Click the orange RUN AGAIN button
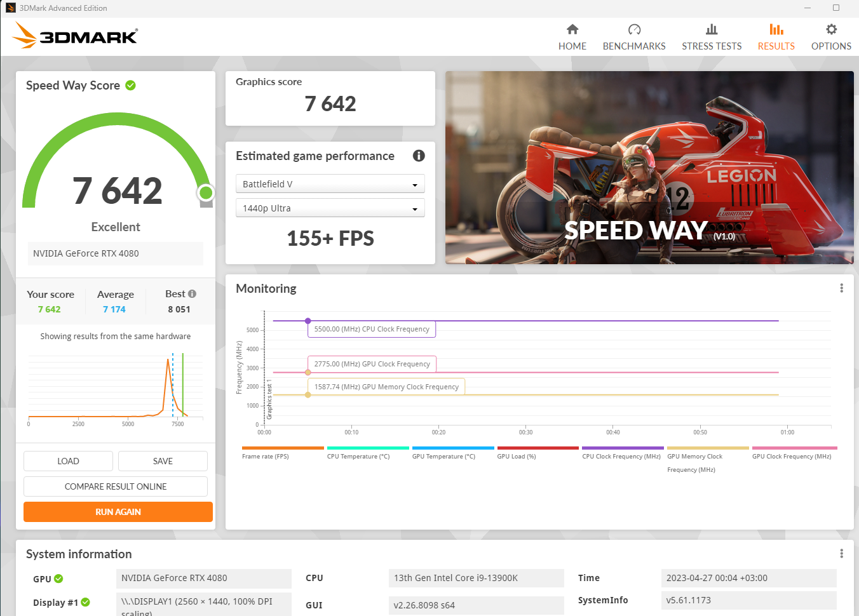The height and width of the screenshot is (616, 859). click(118, 512)
